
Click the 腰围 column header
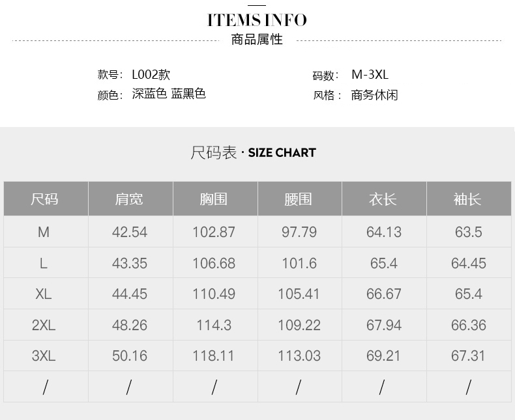(299, 199)
